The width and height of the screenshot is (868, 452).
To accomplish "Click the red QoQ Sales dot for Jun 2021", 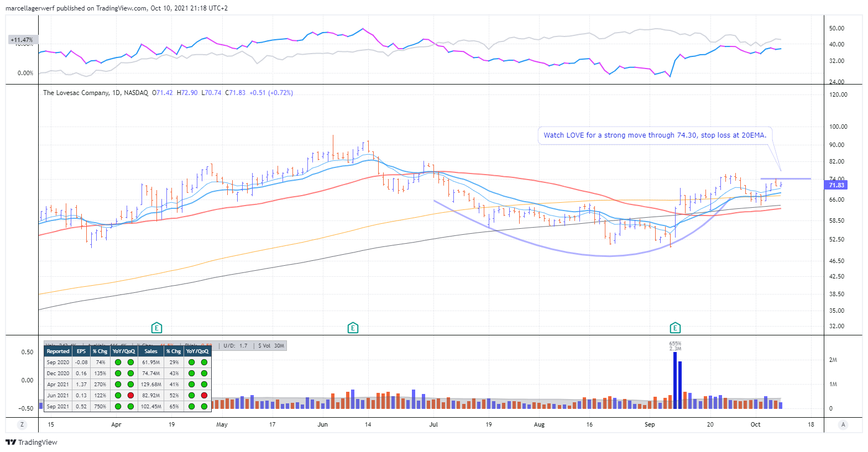I will tap(204, 395).
